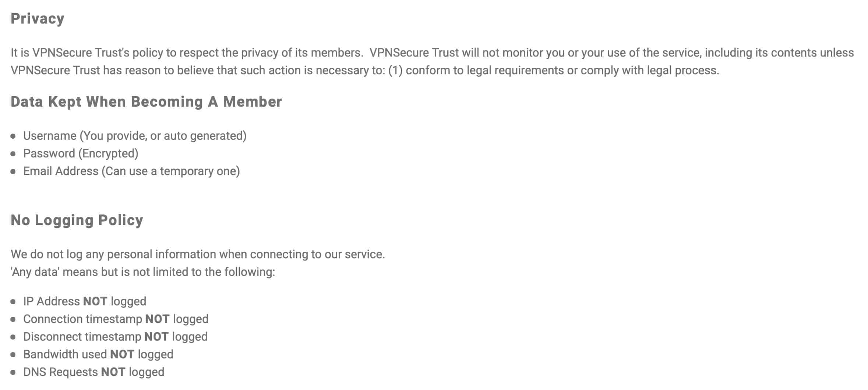The image size is (868, 390).
Task: Click bullet beside Username entry
Action: 13,136
